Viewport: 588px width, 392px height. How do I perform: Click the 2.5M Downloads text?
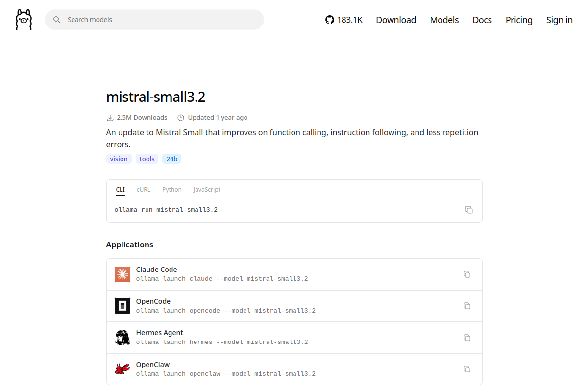[142, 118]
